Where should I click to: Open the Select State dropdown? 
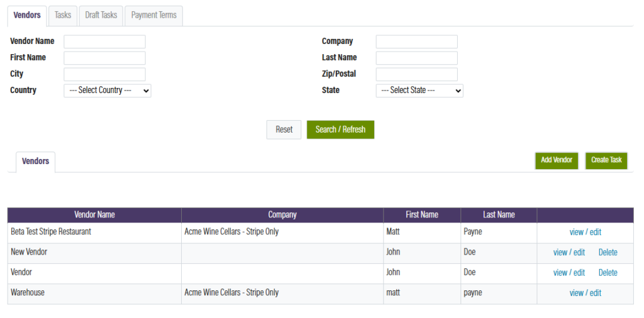point(419,90)
